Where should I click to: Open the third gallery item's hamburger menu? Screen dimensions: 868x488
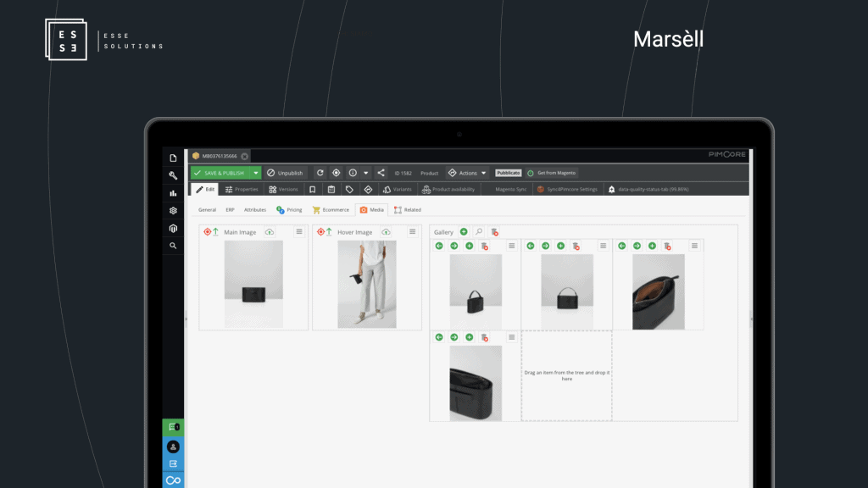(695, 246)
